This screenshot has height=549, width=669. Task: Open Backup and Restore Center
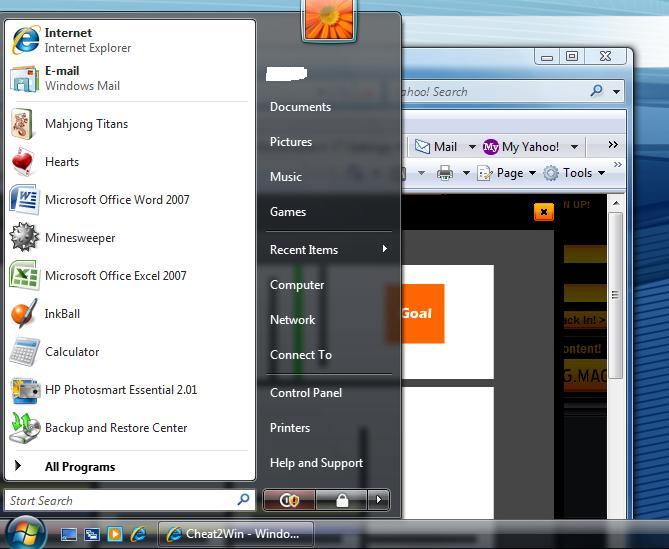pos(115,428)
